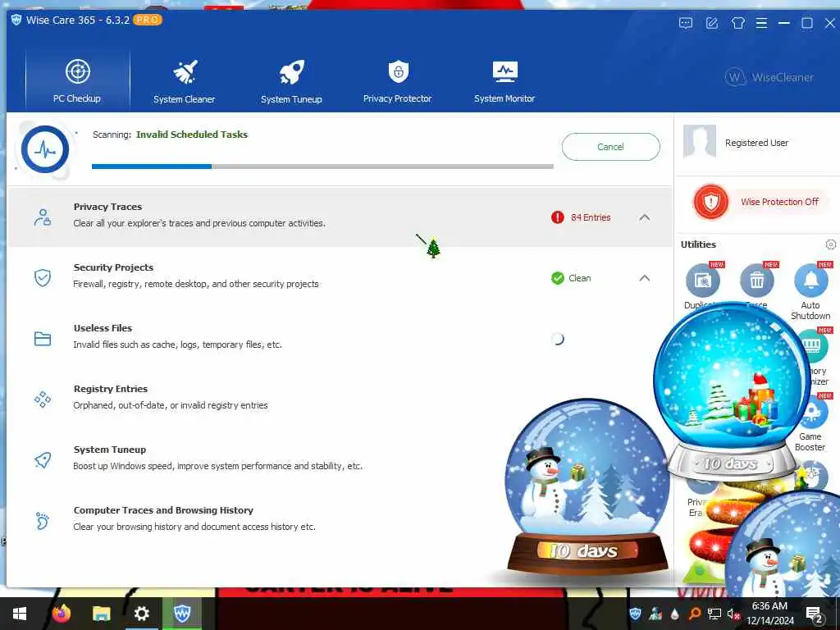Screen dimensions: 840x630
Task: Open the Privacy Protector tab
Action: point(398,81)
